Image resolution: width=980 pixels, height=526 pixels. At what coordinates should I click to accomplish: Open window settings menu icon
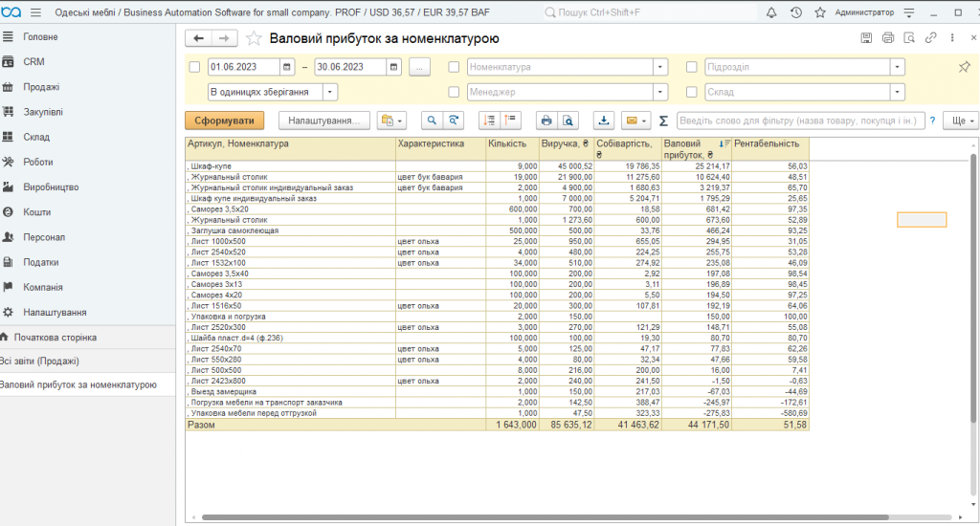point(909,12)
